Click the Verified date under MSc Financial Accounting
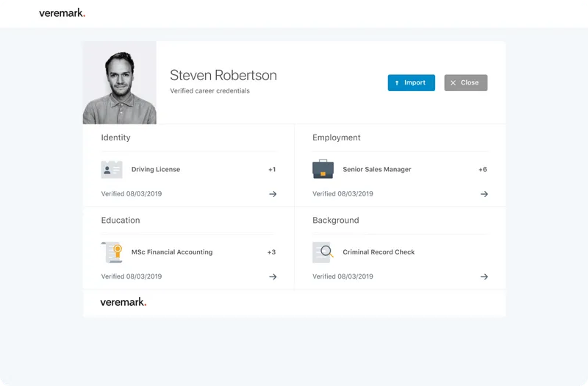Screen dimensions: 588x386 (x=132, y=276)
